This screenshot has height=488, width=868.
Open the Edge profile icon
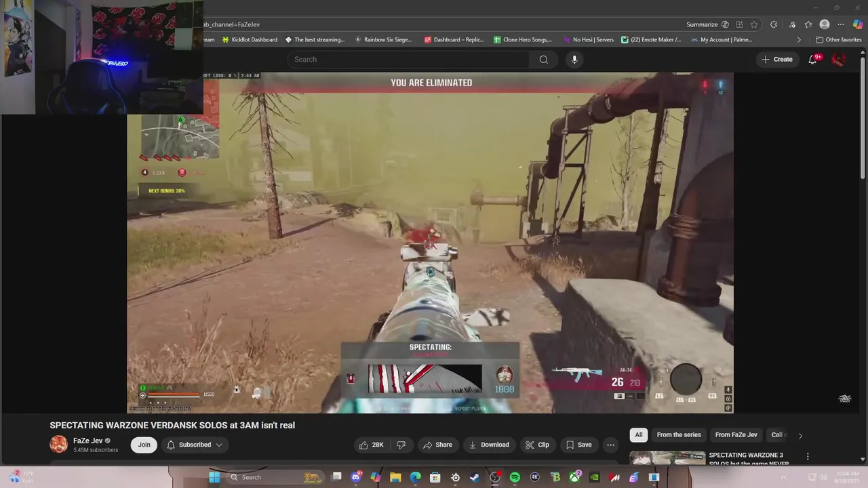click(825, 24)
